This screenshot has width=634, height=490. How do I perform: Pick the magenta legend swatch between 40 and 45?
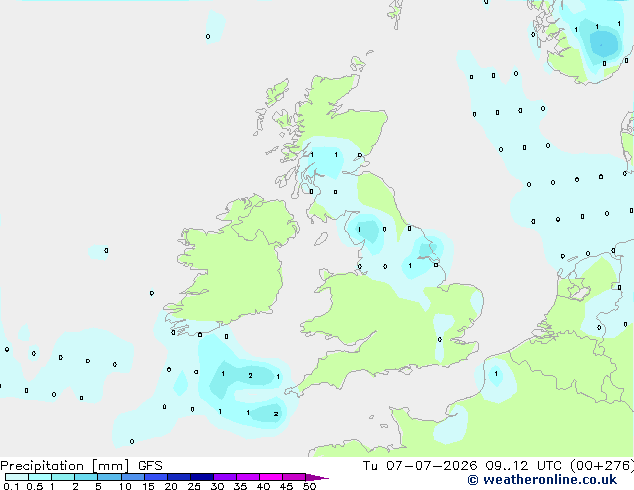coord(271,477)
